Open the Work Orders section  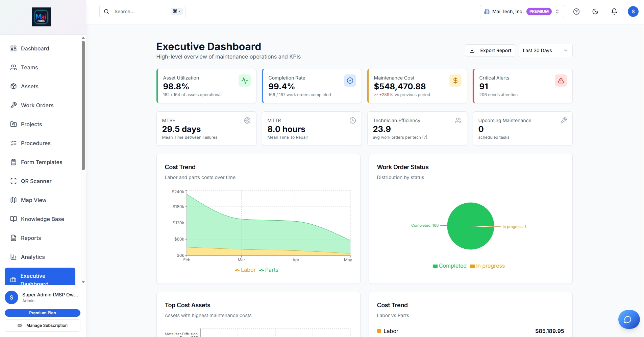click(x=37, y=105)
